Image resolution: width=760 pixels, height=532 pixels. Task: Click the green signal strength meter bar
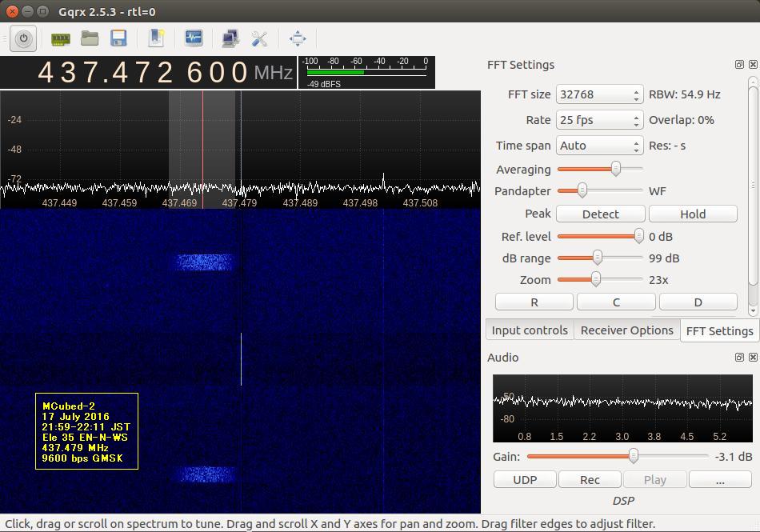coord(335,73)
